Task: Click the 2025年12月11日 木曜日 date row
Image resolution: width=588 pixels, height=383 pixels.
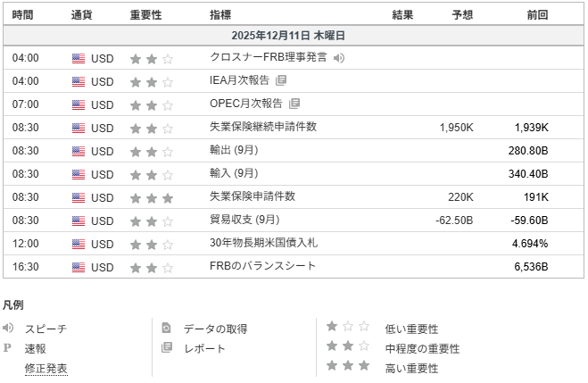Action: 287,36
